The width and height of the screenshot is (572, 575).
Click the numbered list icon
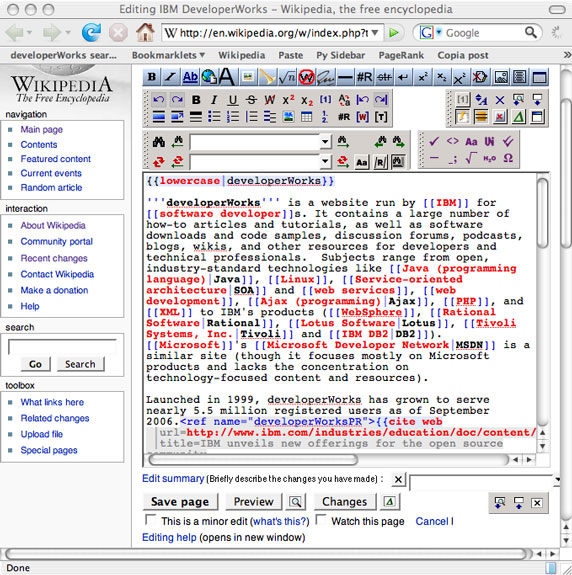click(232, 117)
